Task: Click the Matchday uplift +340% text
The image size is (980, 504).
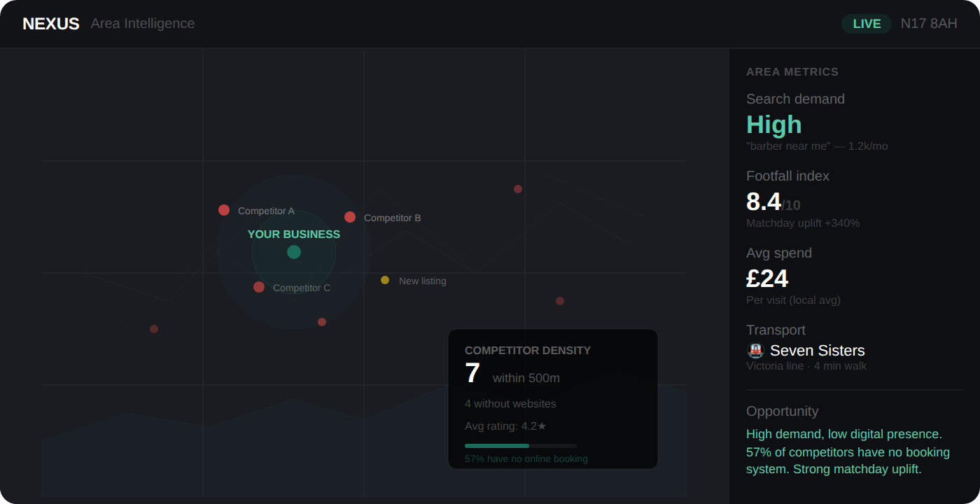Action: (x=803, y=223)
